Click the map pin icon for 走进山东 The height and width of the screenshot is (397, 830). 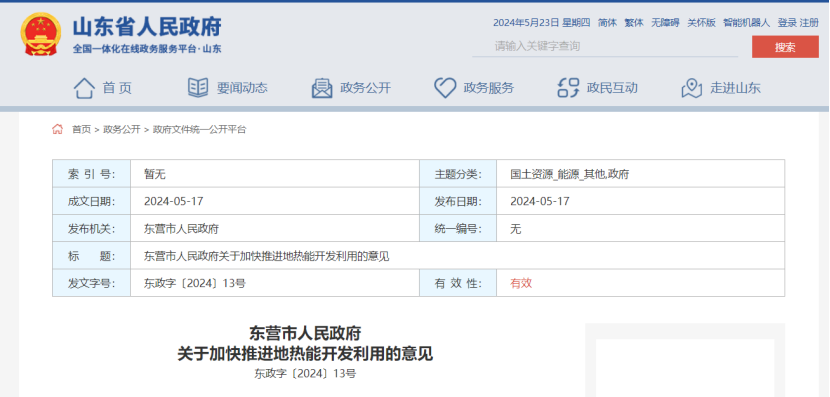[x=691, y=88]
